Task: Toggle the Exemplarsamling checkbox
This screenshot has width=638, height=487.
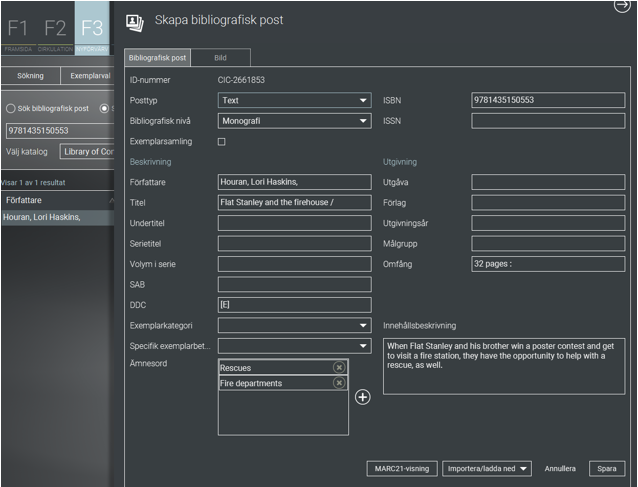Action: coord(221,142)
